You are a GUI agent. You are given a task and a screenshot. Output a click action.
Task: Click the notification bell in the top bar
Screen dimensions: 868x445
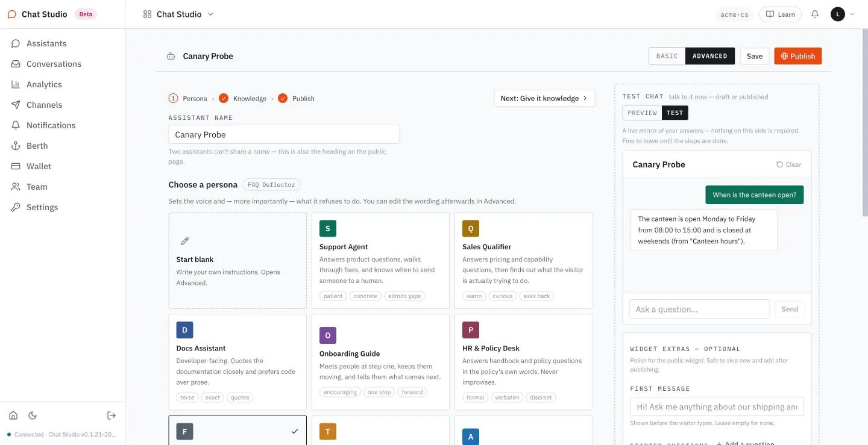[815, 14]
